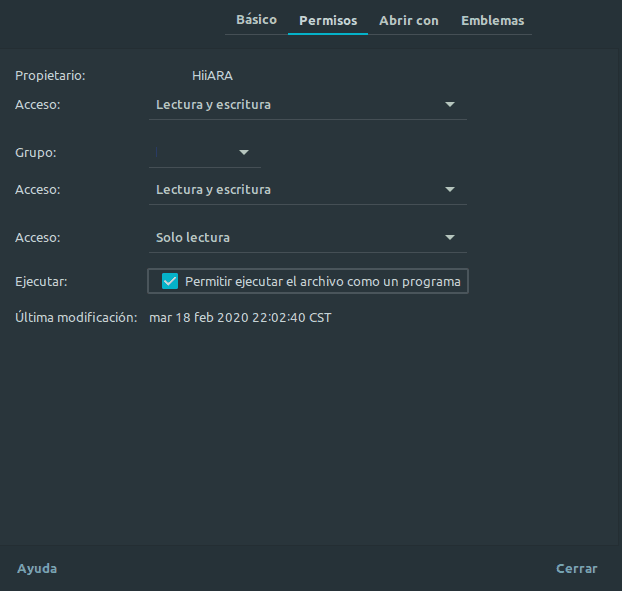Click the Propietario label
Screen dimensions: 622x591
50,76
